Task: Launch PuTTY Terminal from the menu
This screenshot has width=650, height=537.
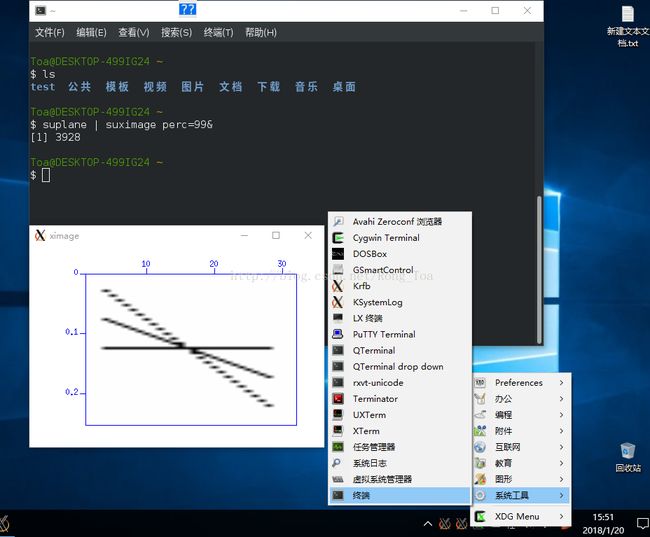Action: [400, 334]
